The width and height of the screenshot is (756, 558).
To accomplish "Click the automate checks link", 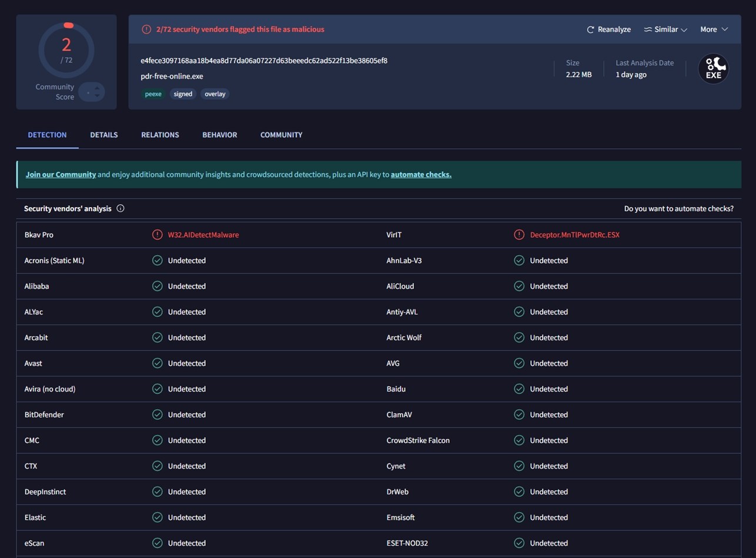I will (x=421, y=174).
